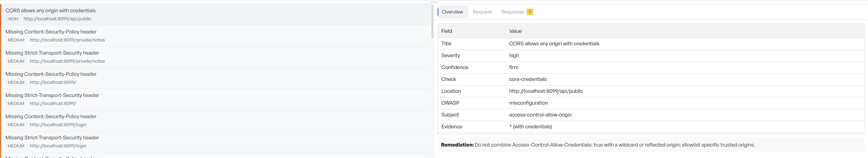Select Missing Strict-Transport-Security finding for /private/notes

216,57
